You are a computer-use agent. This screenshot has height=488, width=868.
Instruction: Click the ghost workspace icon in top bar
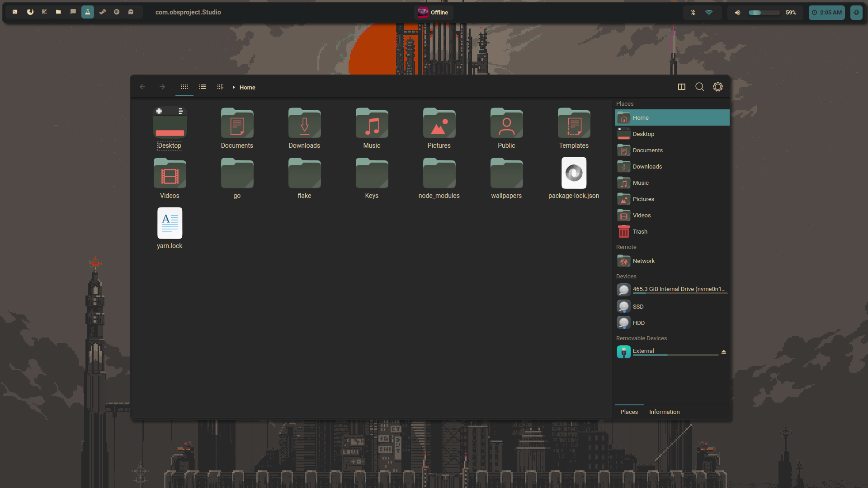[x=131, y=12]
